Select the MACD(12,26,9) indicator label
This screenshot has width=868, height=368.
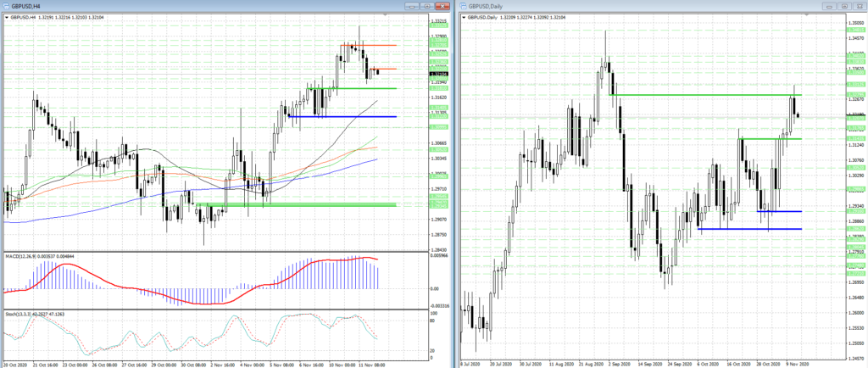point(23,254)
